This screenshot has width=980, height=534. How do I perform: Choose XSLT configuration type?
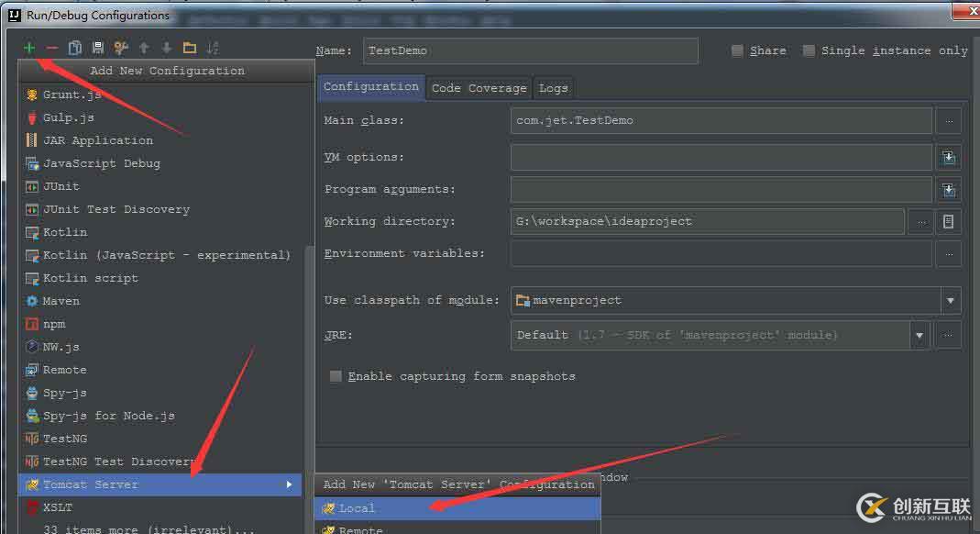point(161,507)
